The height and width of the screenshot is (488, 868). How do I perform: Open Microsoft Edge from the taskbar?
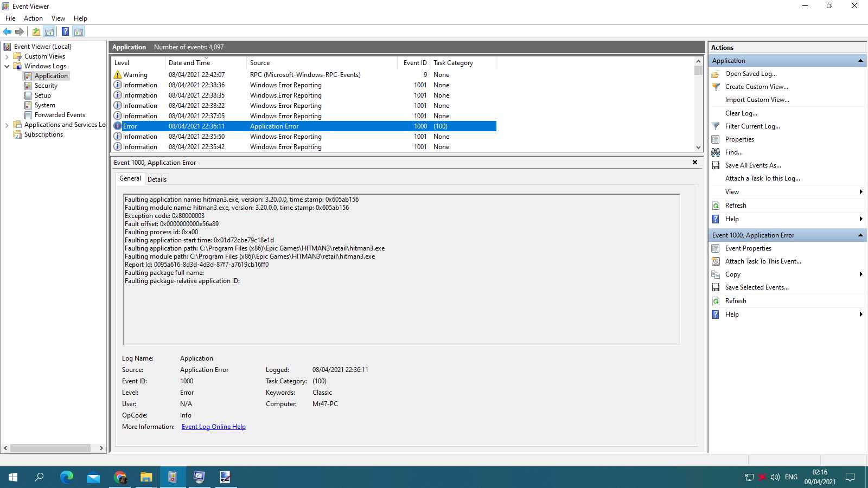point(67,477)
